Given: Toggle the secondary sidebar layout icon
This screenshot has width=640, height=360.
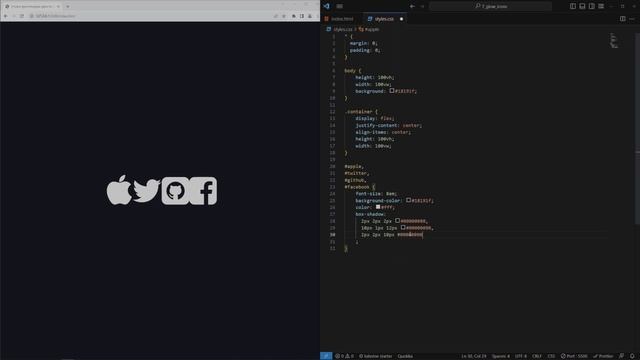Looking at the screenshot, I should tap(592, 6).
